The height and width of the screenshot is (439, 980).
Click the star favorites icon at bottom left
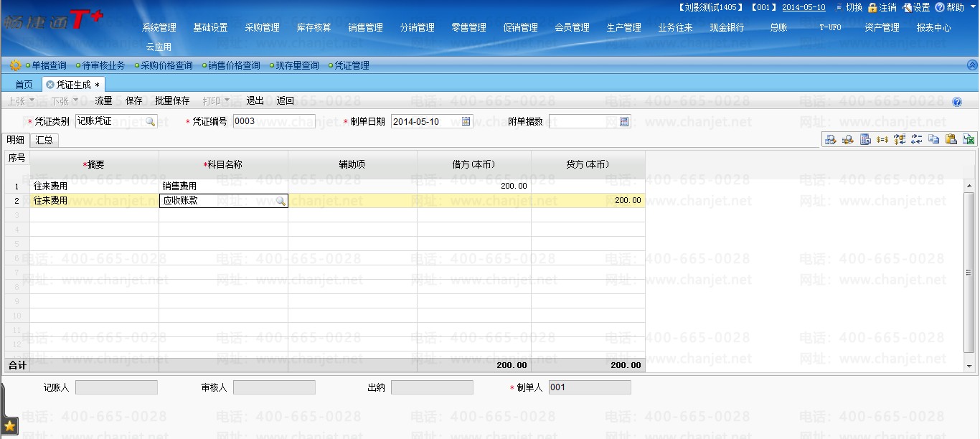coord(9,426)
